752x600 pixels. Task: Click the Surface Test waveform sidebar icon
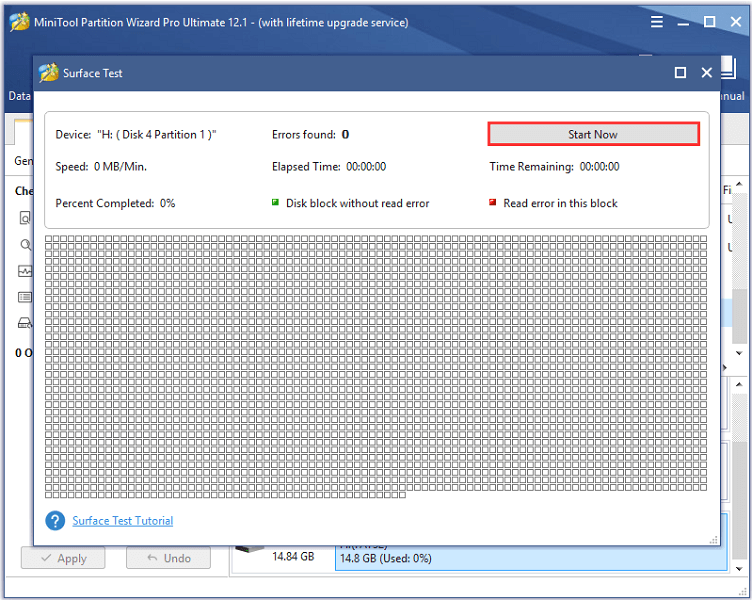(x=25, y=271)
